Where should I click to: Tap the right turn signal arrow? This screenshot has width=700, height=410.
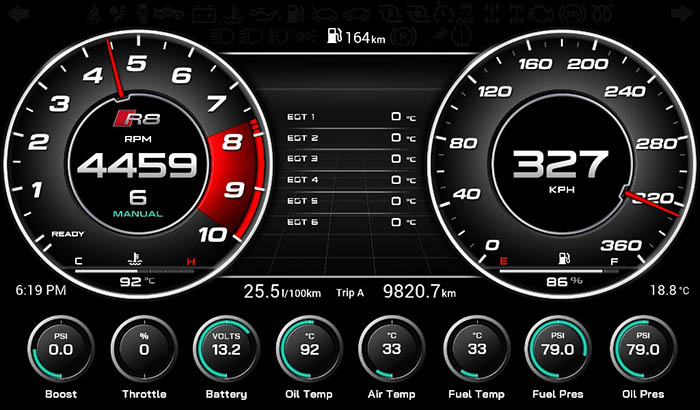pyautogui.click(x=681, y=13)
